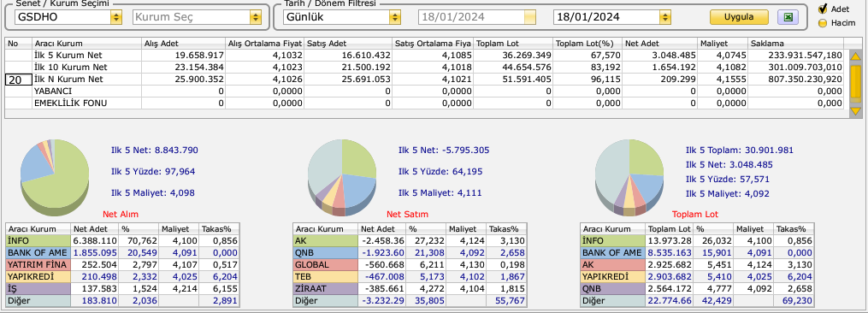This screenshot has width=868, height=313.
Task: Click Toplam Lot header in bottom-right table
Action: point(670,229)
